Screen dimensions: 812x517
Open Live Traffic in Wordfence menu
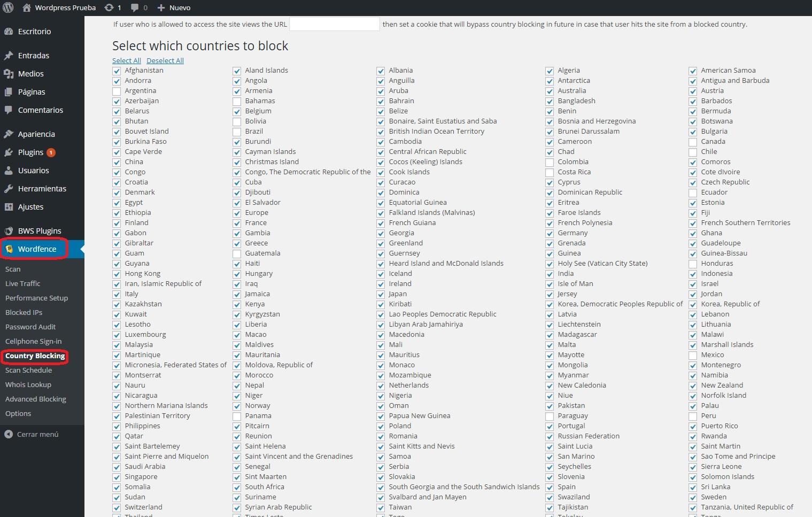point(23,283)
